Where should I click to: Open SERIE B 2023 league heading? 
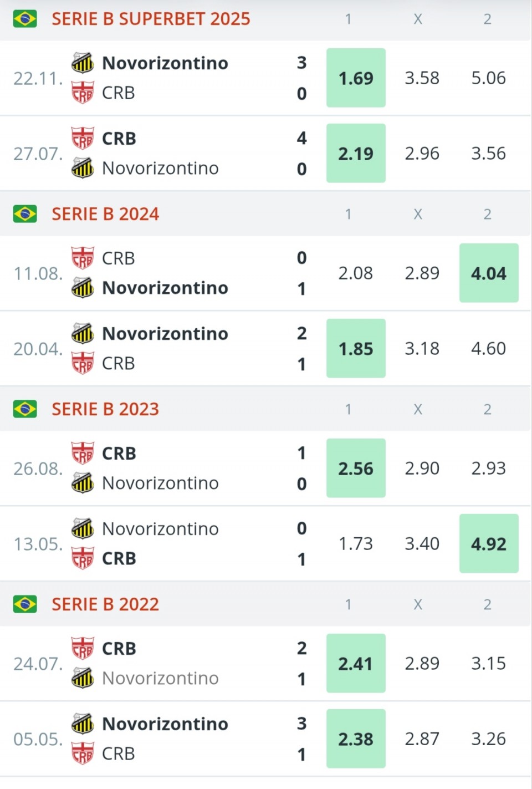point(105,409)
